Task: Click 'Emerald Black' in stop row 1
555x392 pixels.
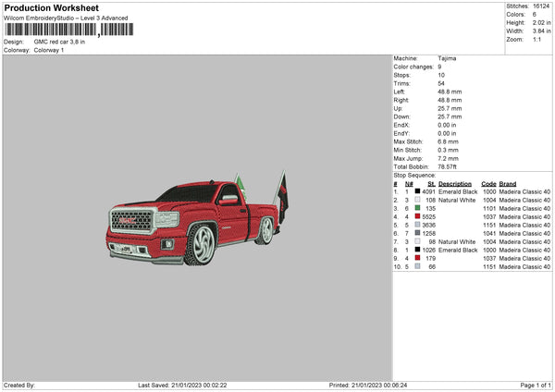Action: pyautogui.click(x=458, y=191)
